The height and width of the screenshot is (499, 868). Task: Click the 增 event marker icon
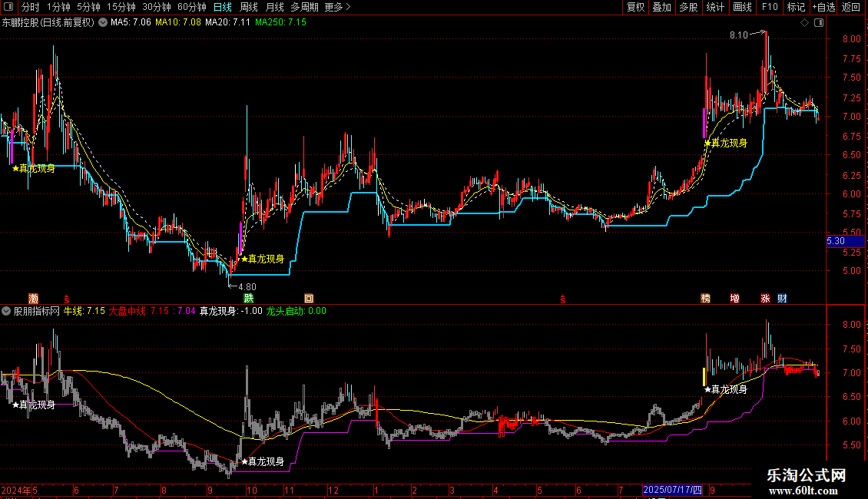click(x=734, y=299)
